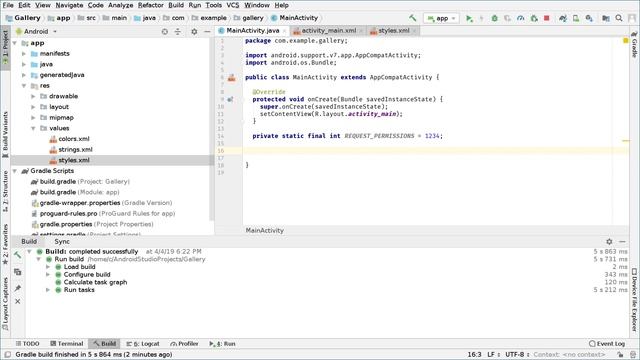Viewport: 640px width, 360px height.
Task: Open AVD Manager icon in toolbar
Action: [576, 18]
